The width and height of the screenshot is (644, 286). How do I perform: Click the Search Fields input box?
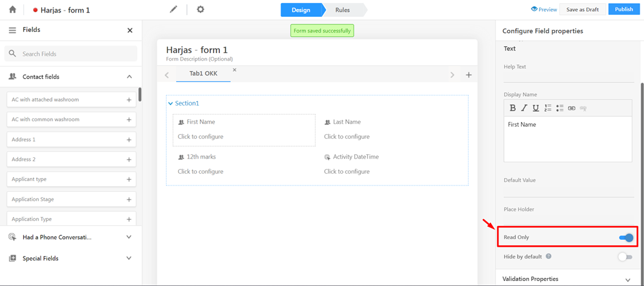pyautogui.click(x=75, y=54)
